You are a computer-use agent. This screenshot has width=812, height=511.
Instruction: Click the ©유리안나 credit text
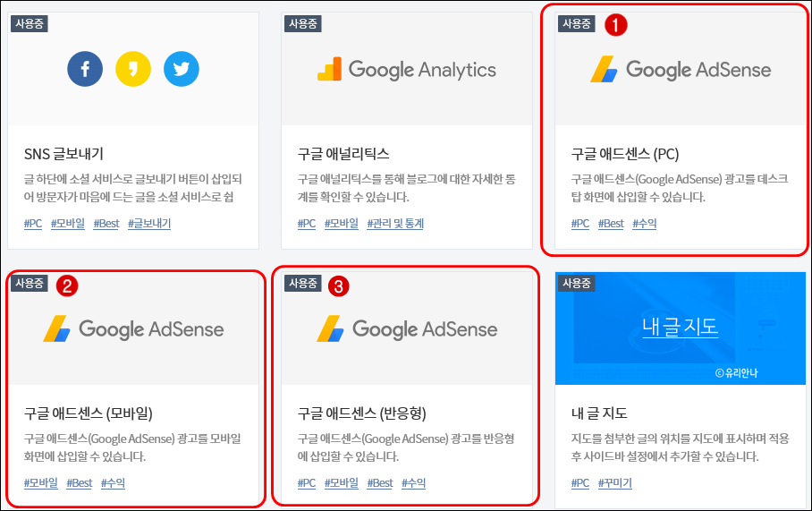(736, 372)
